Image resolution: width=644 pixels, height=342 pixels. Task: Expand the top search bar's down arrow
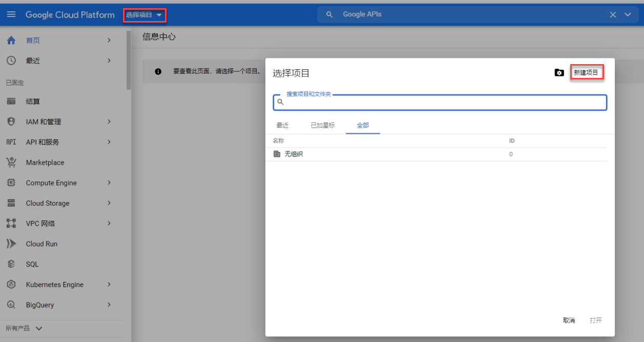coord(628,15)
